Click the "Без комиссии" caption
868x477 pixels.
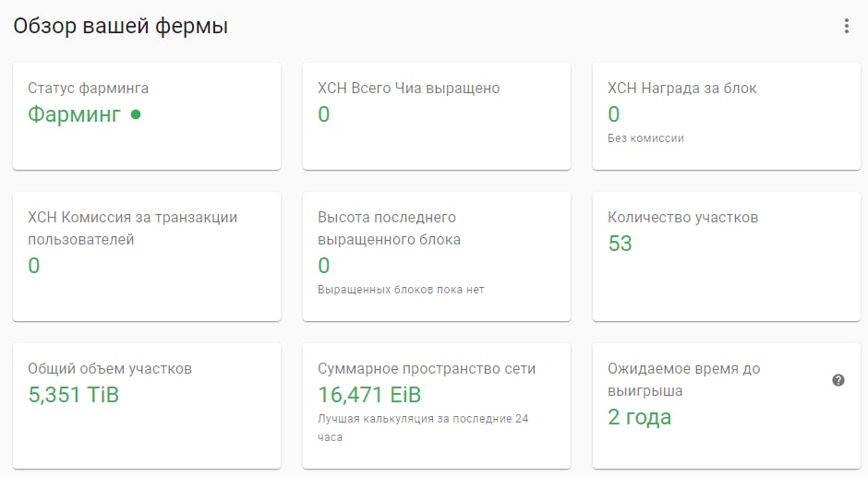pyautogui.click(x=645, y=138)
